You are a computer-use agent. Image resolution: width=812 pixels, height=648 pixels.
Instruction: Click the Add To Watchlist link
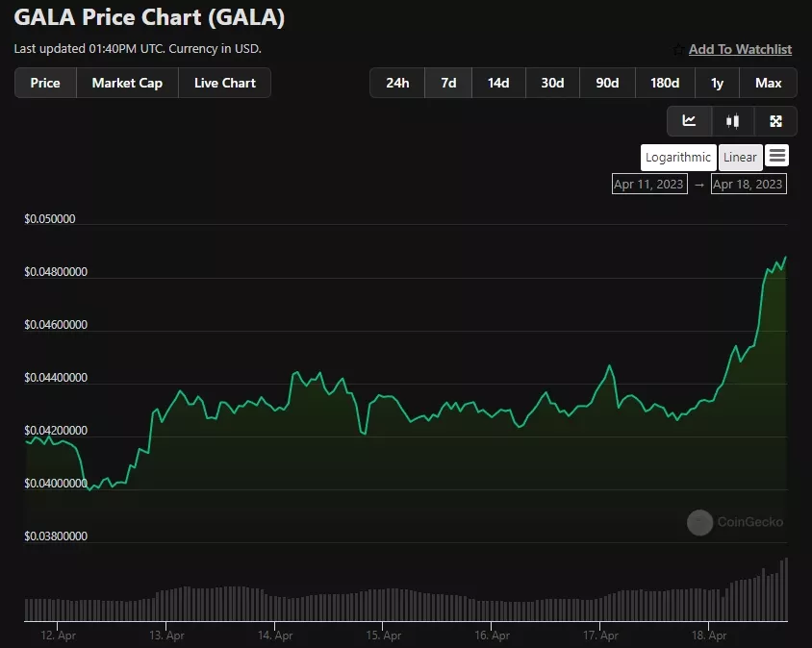(x=740, y=49)
